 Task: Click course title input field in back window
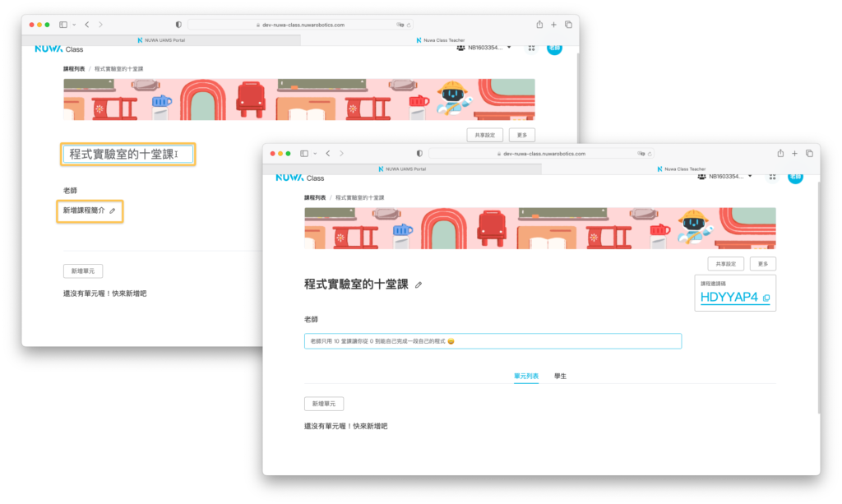point(127,155)
